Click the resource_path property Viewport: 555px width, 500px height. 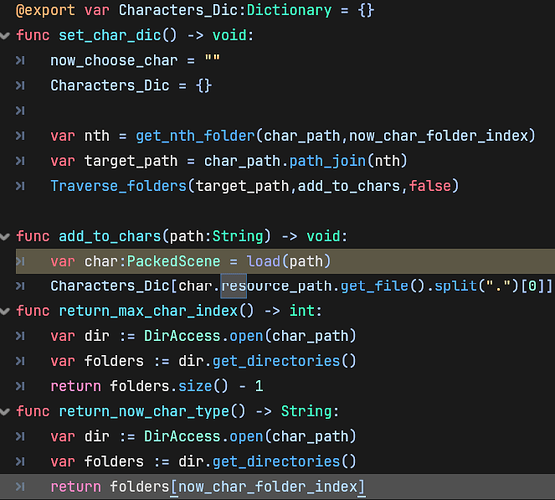click(277, 286)
